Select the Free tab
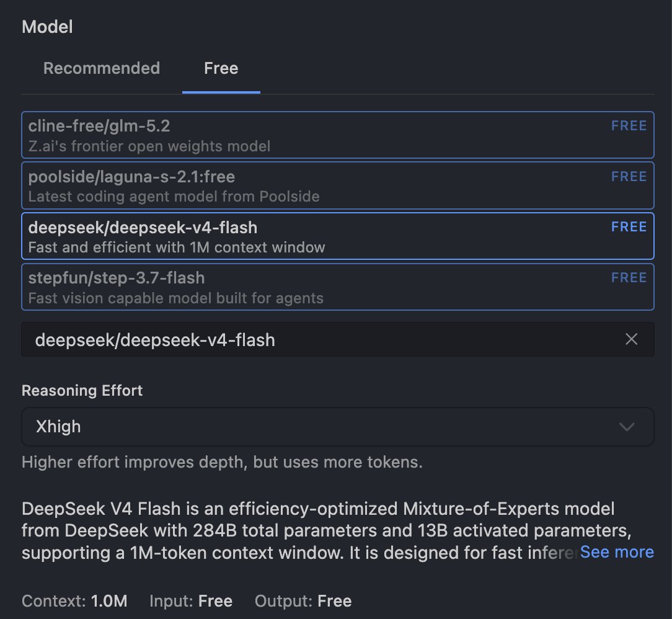The height and width of the screenshot is (619, 672). (x=221, y=68)
